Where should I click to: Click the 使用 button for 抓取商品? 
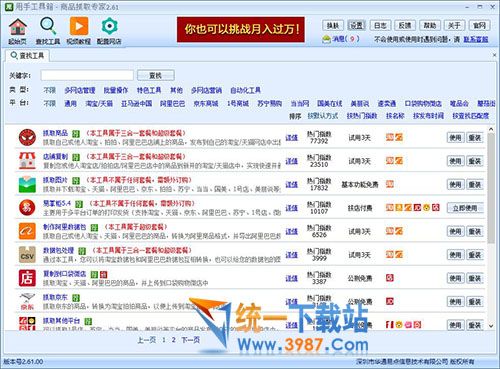455,137
